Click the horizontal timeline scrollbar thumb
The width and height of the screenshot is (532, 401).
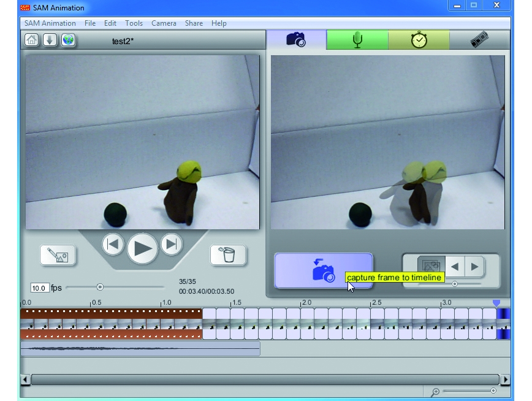(x=265, y=380)
